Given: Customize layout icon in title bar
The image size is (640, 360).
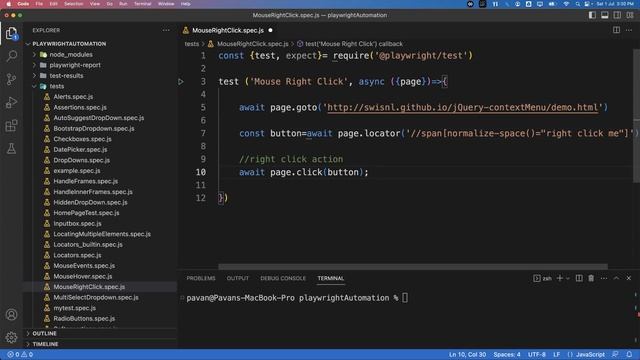Looking at the screenshot, I should coord(630,15).
